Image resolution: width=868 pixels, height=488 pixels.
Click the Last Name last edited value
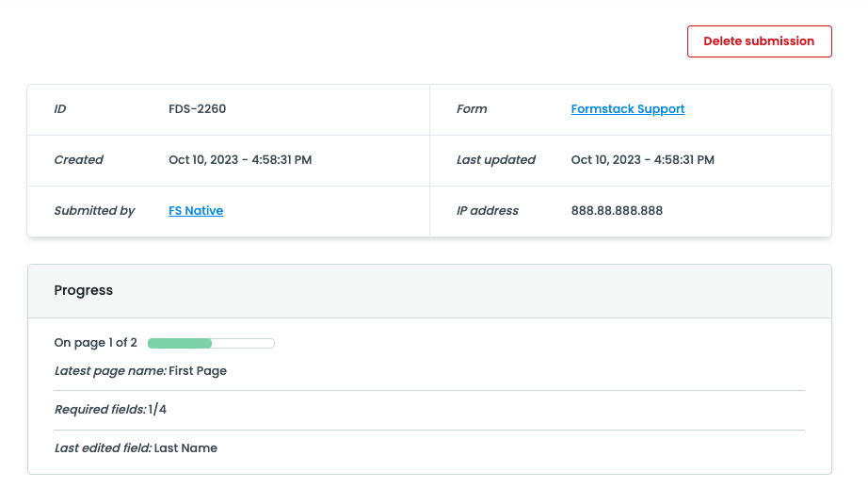[185, 448]
